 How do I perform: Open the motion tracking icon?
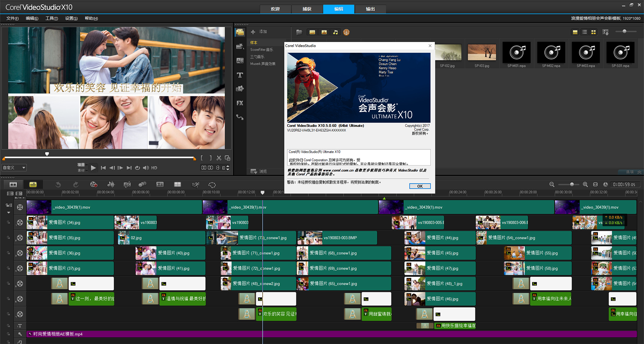coord(143,185)
